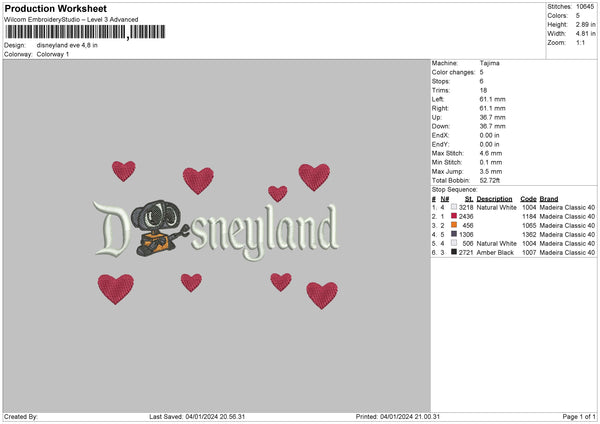Click the Max Jump value 3.5 mm
The width and height of the screenshot is (600, 424).
click(x=491, y=171)
